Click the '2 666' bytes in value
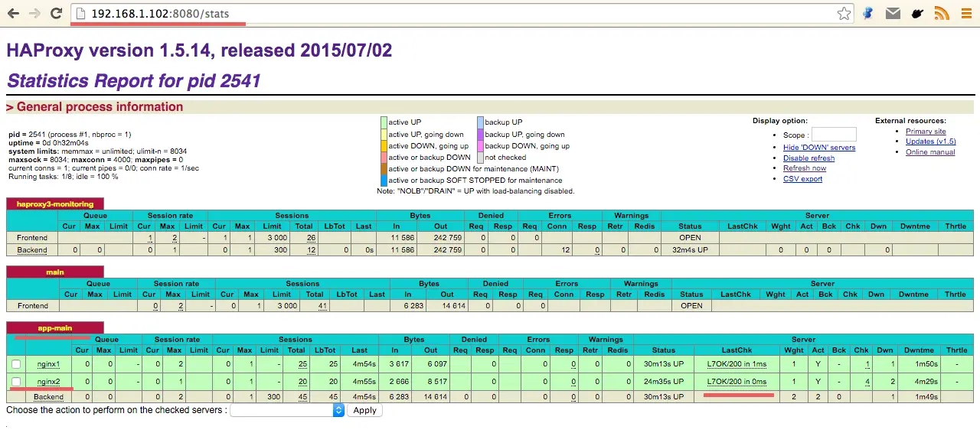980x433 pixels. coord(399,381)
